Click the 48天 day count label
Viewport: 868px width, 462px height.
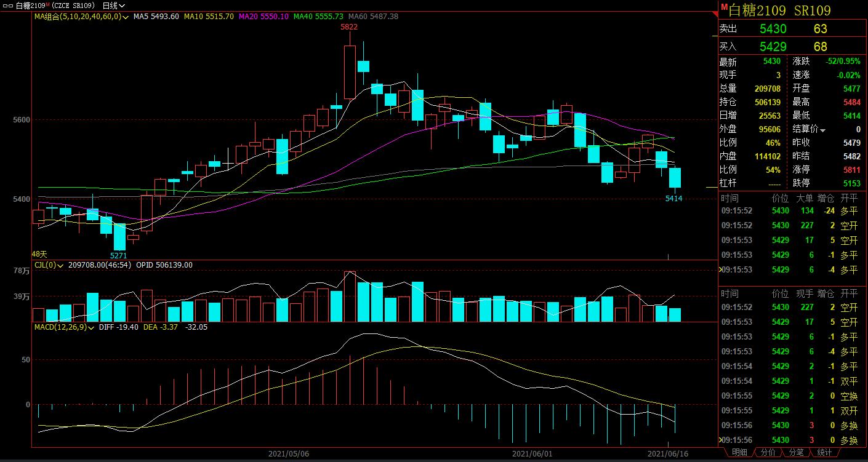(39, 253)
